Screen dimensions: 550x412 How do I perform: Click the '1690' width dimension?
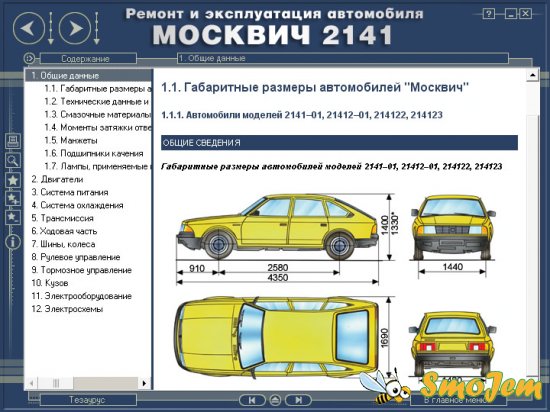click(385, 337)
